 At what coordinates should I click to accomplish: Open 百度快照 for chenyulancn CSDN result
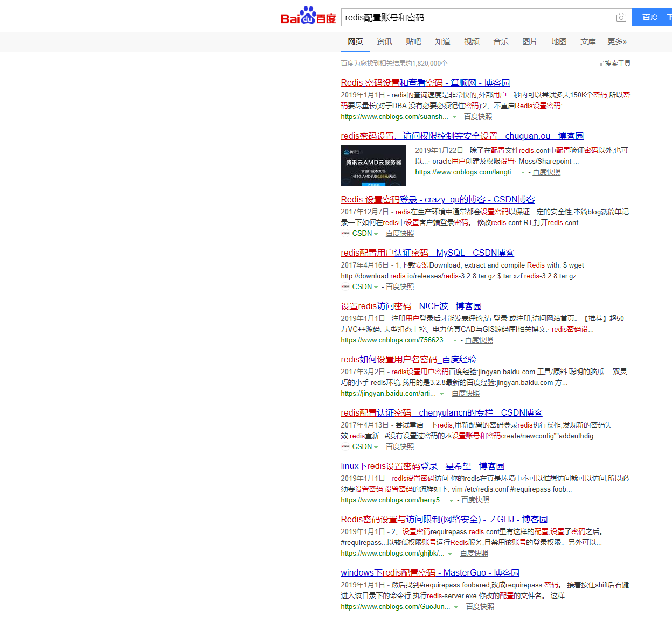tap(400, 446)
